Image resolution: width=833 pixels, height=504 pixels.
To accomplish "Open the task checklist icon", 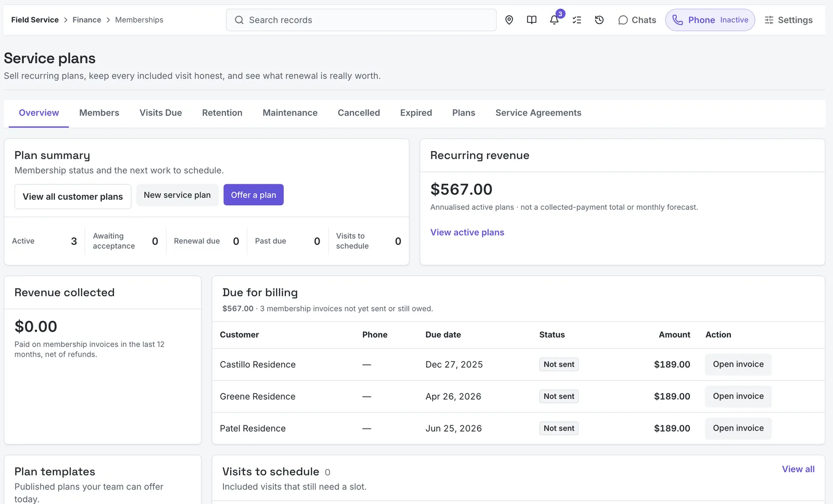I will coord(577,20).
